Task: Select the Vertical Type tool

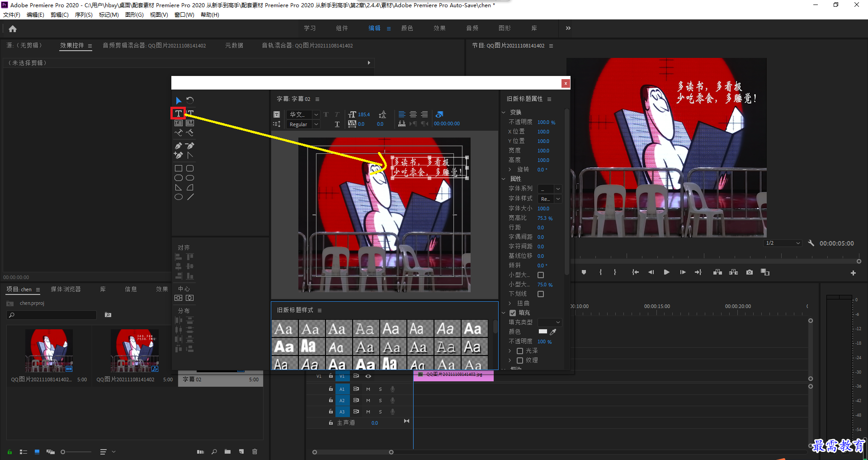Action: (190, 113)
